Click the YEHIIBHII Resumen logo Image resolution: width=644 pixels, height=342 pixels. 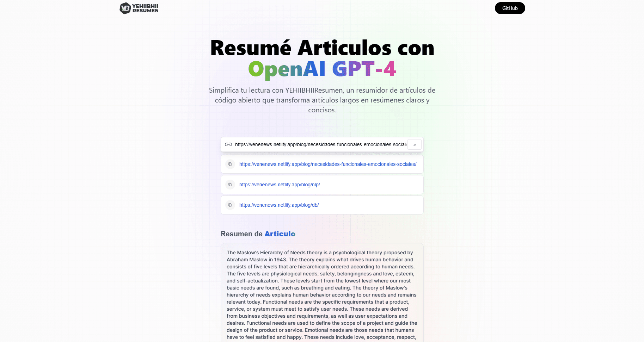139,8
